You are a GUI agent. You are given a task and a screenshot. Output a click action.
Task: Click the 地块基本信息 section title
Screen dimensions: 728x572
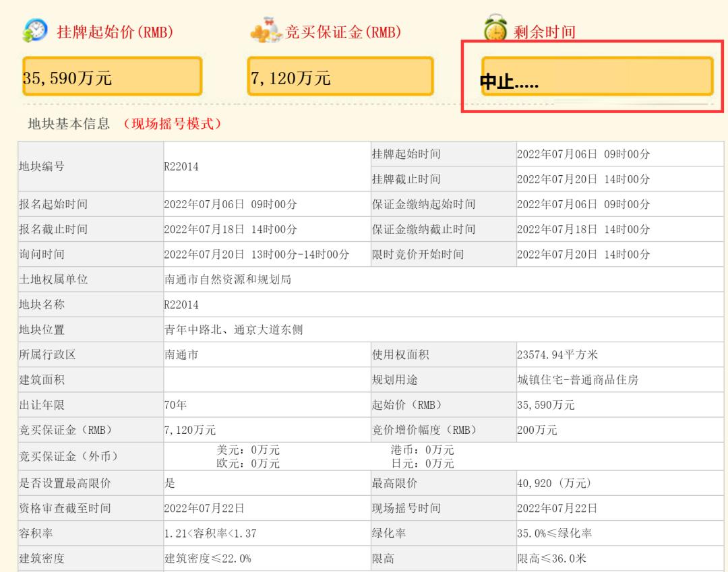(x=69, y=123)
